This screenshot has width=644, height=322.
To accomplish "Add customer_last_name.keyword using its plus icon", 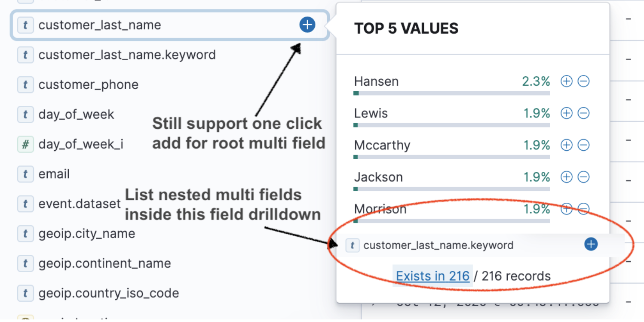I will coord(591,244).
